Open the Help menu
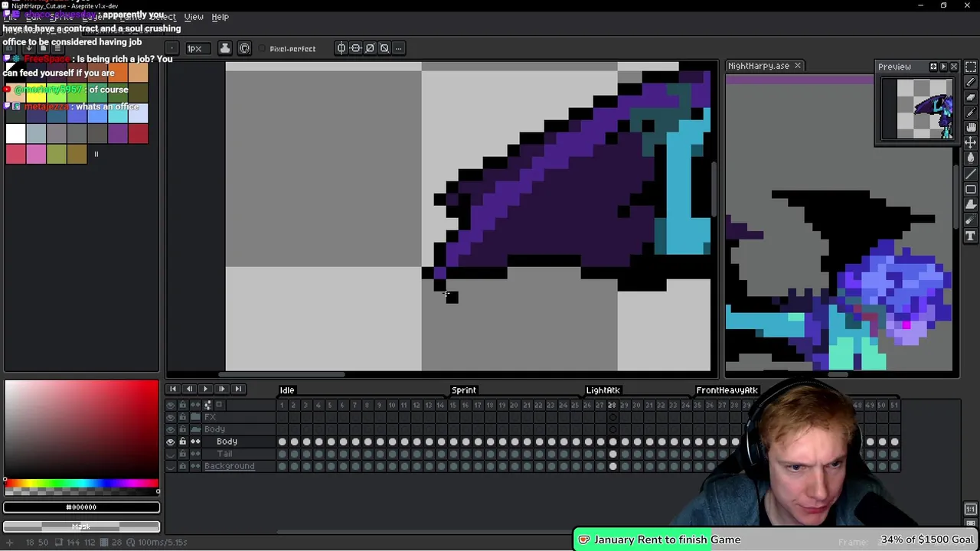The height and width of the screenshot is (551, 980). (x=220, y=17)
